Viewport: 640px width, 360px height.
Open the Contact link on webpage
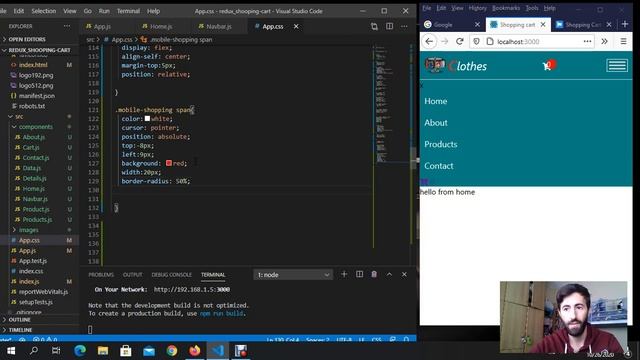438,166
